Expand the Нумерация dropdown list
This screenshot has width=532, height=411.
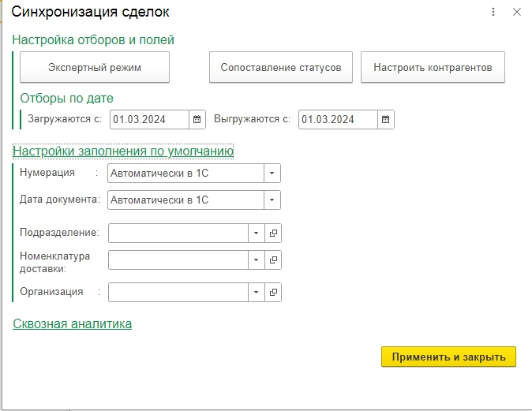[272, 174]
